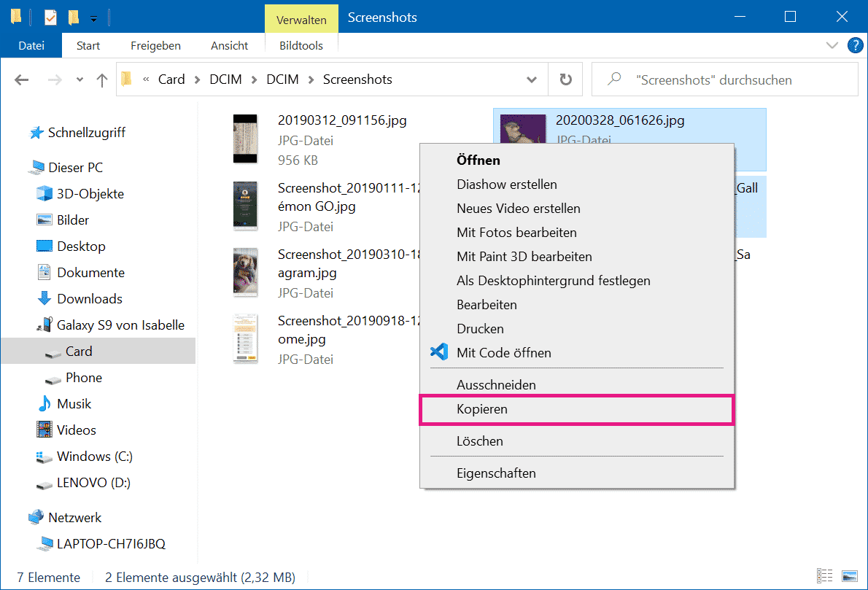Image resolution: width=868 pixels, height=590 pixels.
Task: Select the 20190312_091156.jpg thumbnail
Action: 245,139
